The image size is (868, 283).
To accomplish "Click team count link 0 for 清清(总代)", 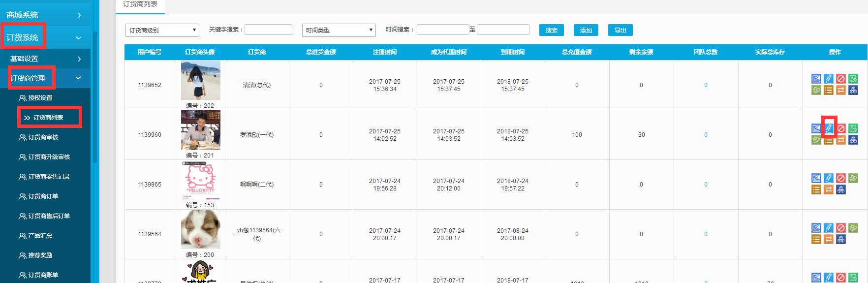I will 706,85.
